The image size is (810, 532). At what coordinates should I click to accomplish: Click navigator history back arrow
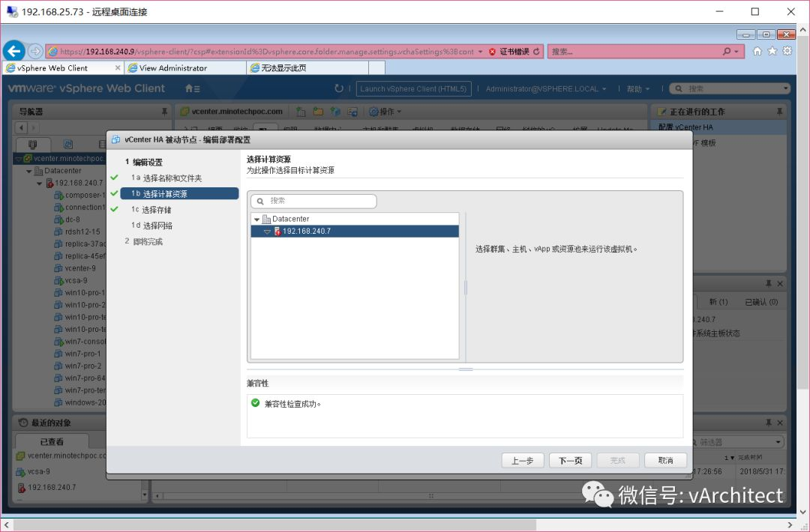21,127
